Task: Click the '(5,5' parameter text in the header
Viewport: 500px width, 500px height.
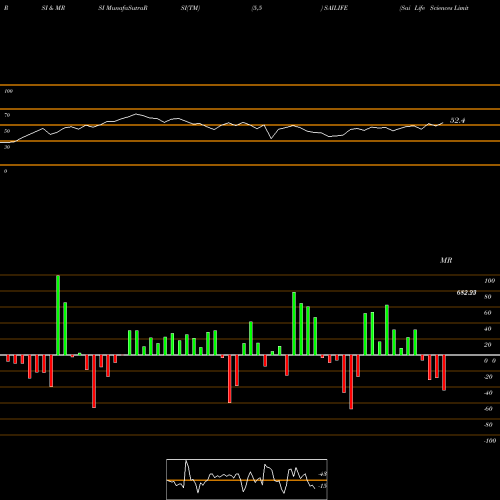Action: (257, 8)
